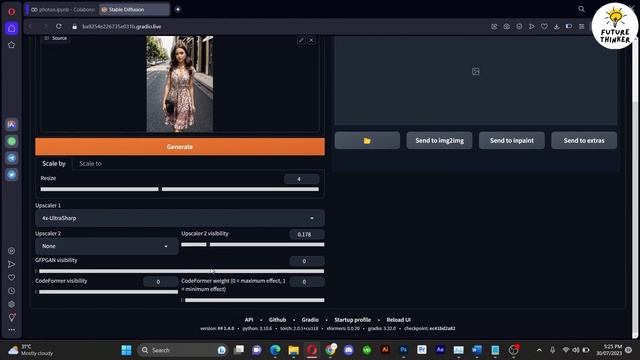Click the orange Generate button
This screenshot has height=360, width=640.
[180, 147]
